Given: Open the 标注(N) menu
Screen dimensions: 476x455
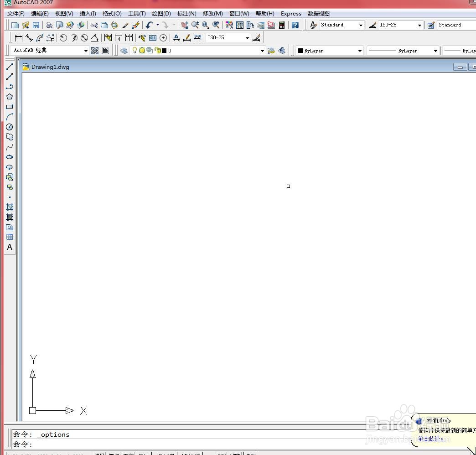Looking at the screenshot, I should (186, 14).
